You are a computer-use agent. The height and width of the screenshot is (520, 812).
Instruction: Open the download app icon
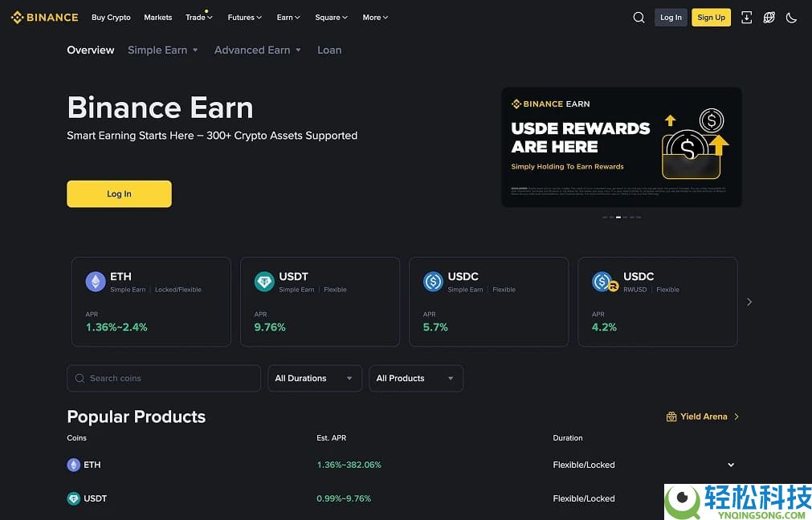[x=746, y=18]
